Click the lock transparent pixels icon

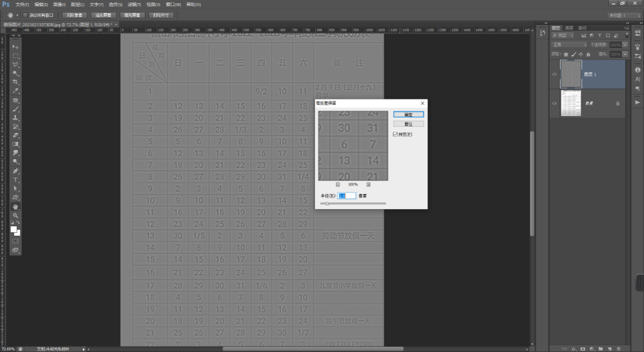pyautogui.click(x=566, y=54)
